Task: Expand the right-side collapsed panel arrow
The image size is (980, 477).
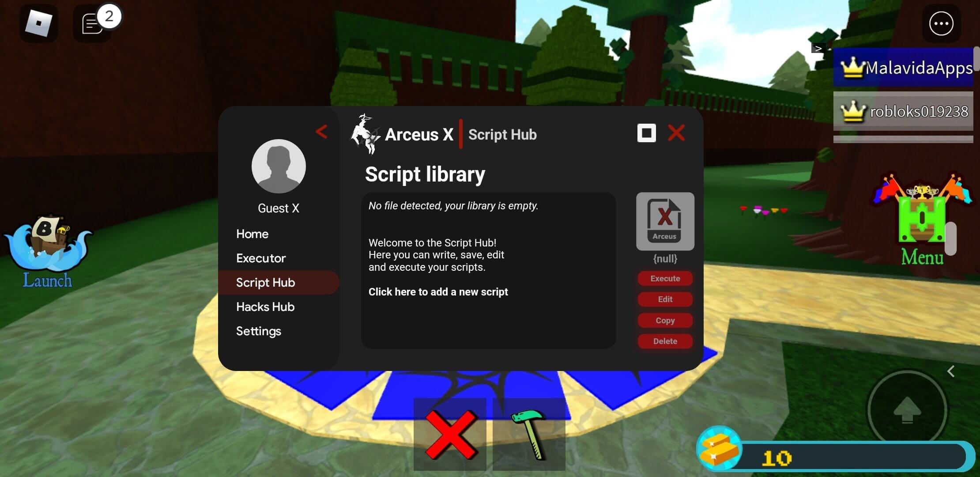Action: pos(953,371)
